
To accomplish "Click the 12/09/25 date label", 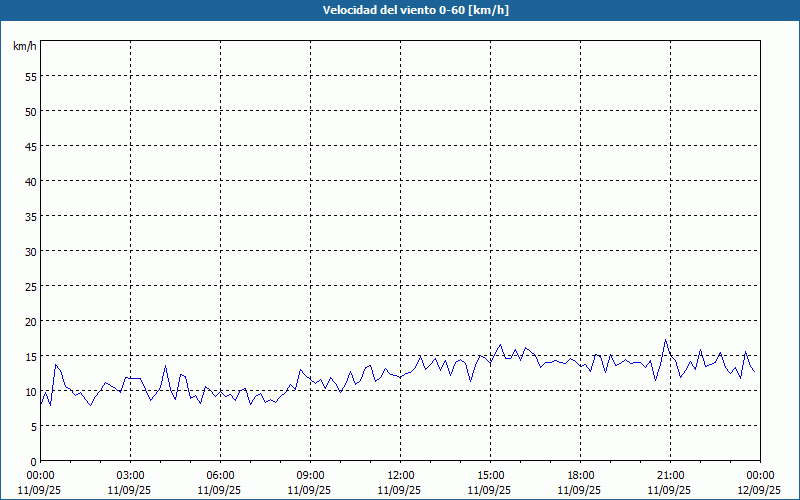I will click(x=760, y=490).
